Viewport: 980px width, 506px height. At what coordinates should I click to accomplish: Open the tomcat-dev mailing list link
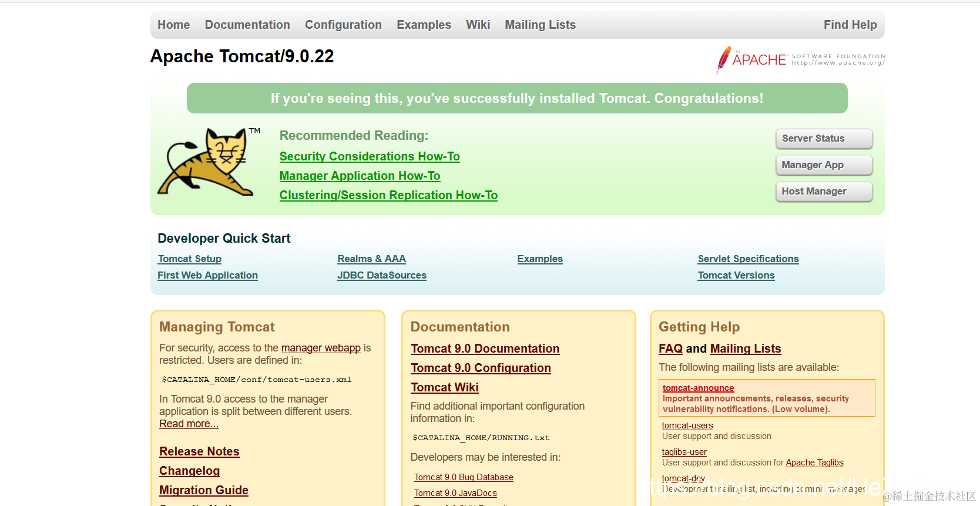click(683, 478)
